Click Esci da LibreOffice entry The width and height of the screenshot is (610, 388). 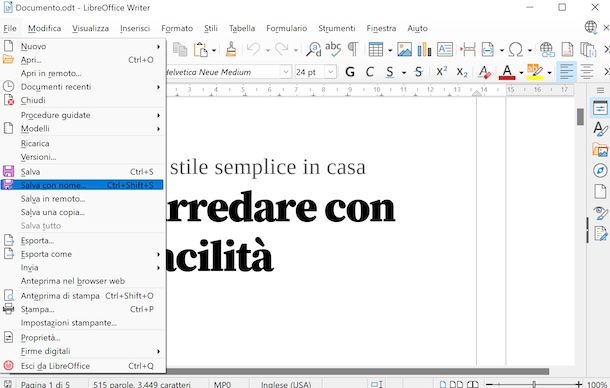pyautogui.click(x=82, y=366)
